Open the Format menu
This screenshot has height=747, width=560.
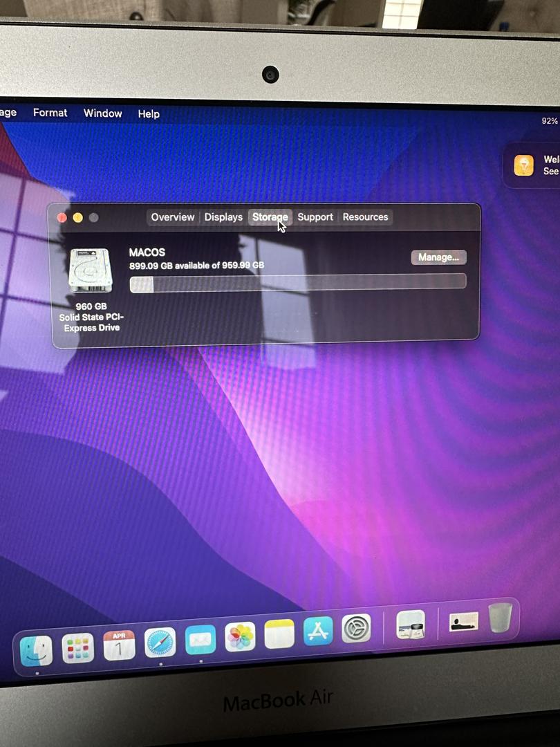tap(50, 113)
